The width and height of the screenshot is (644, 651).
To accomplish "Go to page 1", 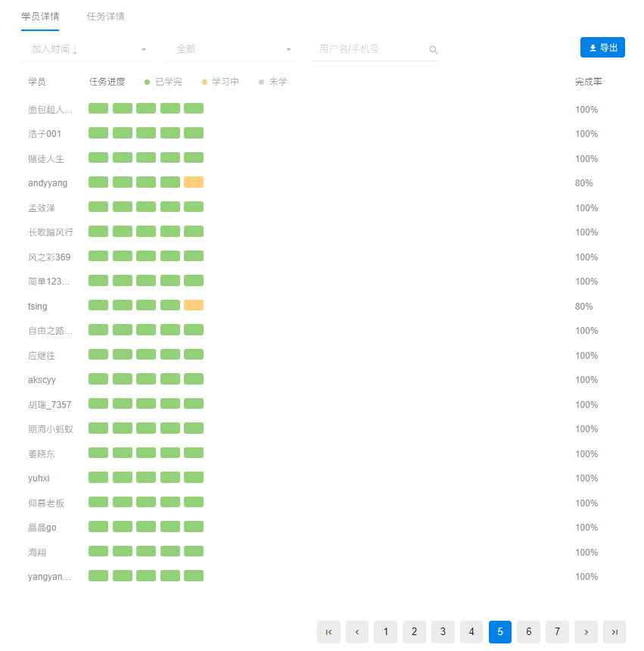I will click(385, 632).
